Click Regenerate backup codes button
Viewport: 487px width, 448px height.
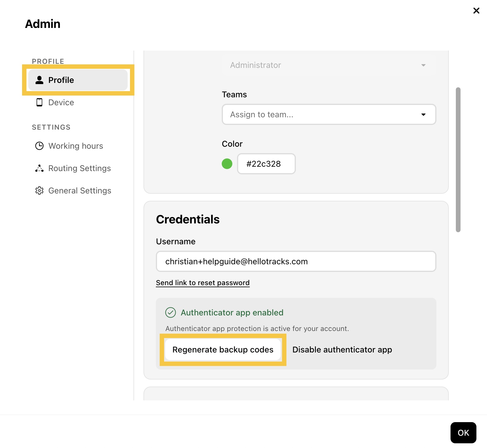[223, 350]
